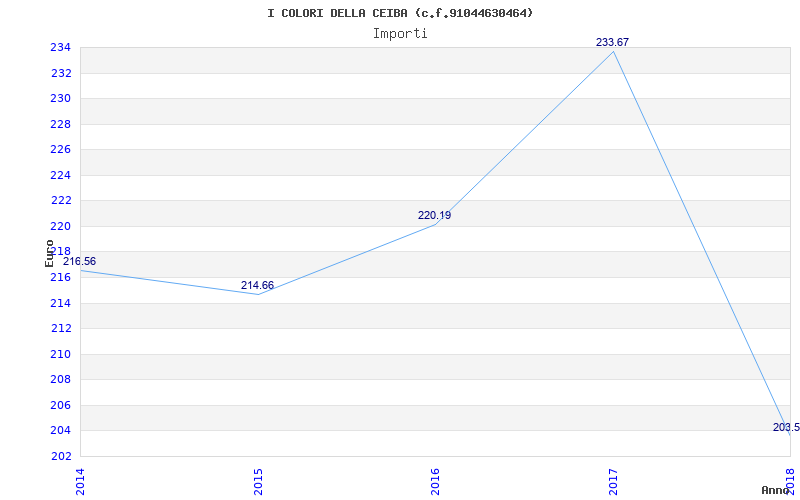Select the 220.19 data label
800x500 pixels.
(x=434, y=215)
